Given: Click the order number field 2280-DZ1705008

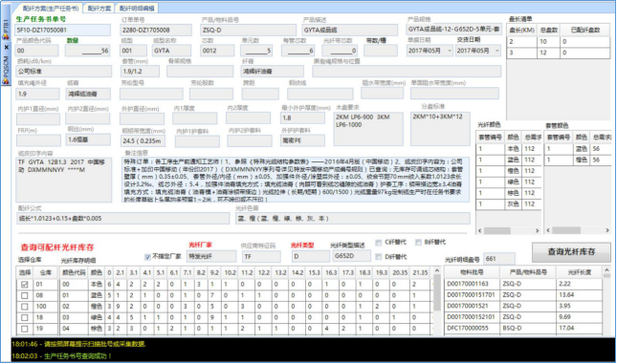Looking at the screenshot, I should [156, 30].
